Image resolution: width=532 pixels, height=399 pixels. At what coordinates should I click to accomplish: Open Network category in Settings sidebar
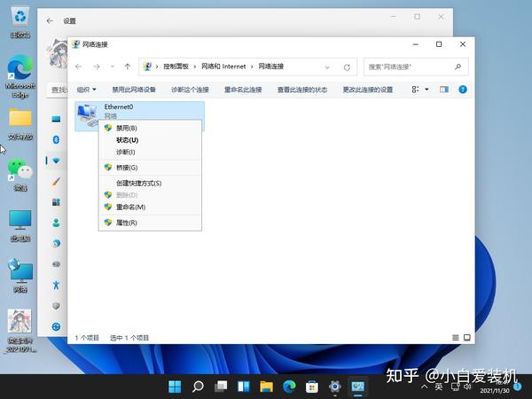tap(57, 160)
